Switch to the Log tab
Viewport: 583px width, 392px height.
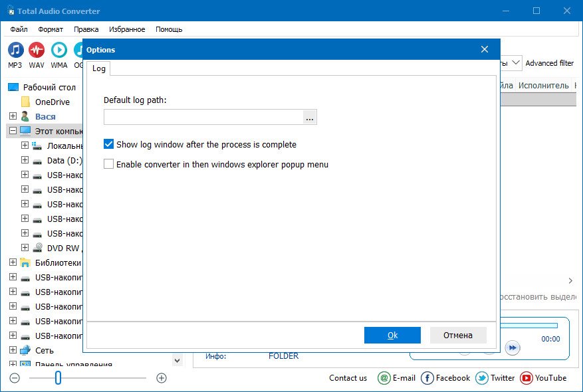[98, 68]
